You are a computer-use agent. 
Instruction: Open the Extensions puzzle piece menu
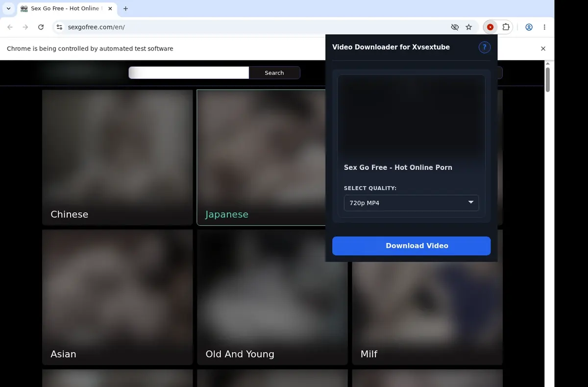point(506,27)
